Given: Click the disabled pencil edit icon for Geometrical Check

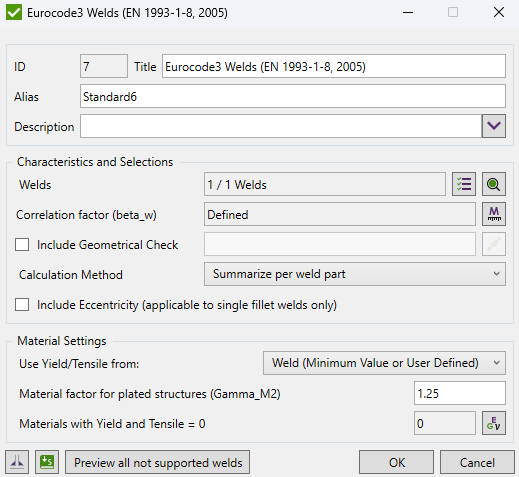Looking at the screenshot, I should point(494,244).
